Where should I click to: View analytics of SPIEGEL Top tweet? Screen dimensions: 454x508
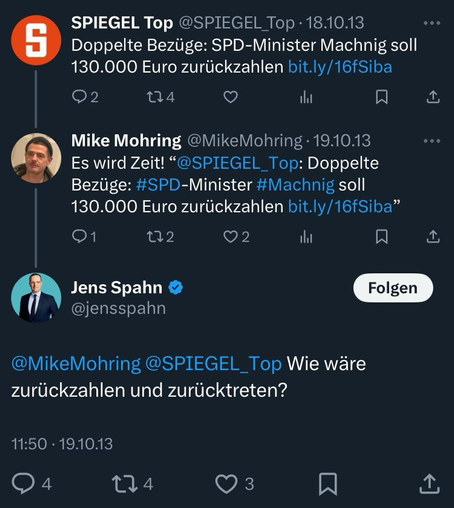pyautogui.click(x=306, y=97)
